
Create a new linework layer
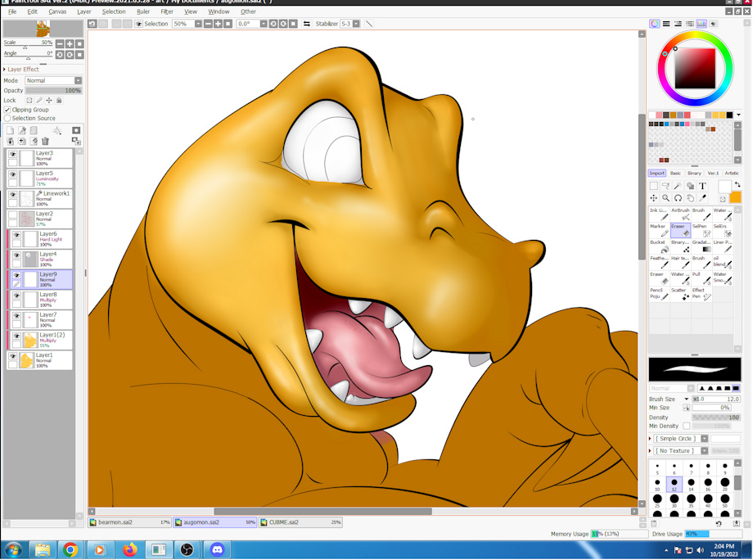(x=22, y=130)
